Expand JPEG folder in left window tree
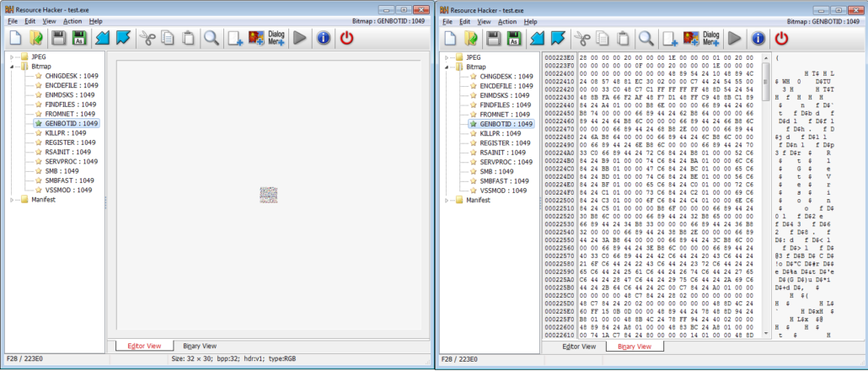 click(x=12, y=57)
